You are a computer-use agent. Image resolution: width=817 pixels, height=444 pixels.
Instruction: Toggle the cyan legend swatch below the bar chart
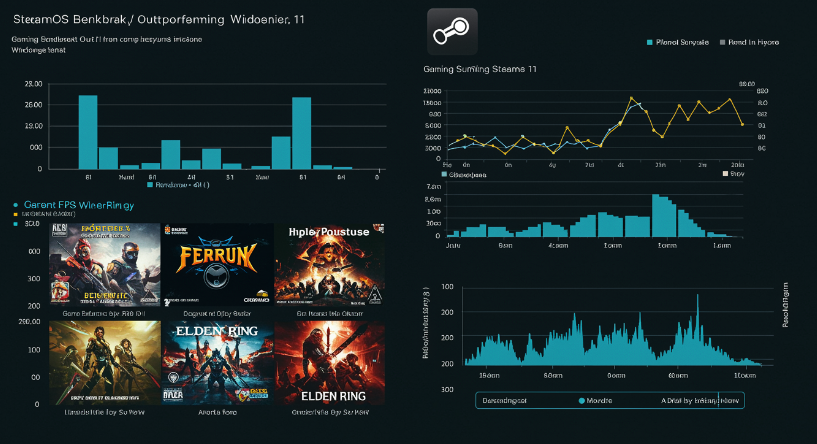[150, 185]
